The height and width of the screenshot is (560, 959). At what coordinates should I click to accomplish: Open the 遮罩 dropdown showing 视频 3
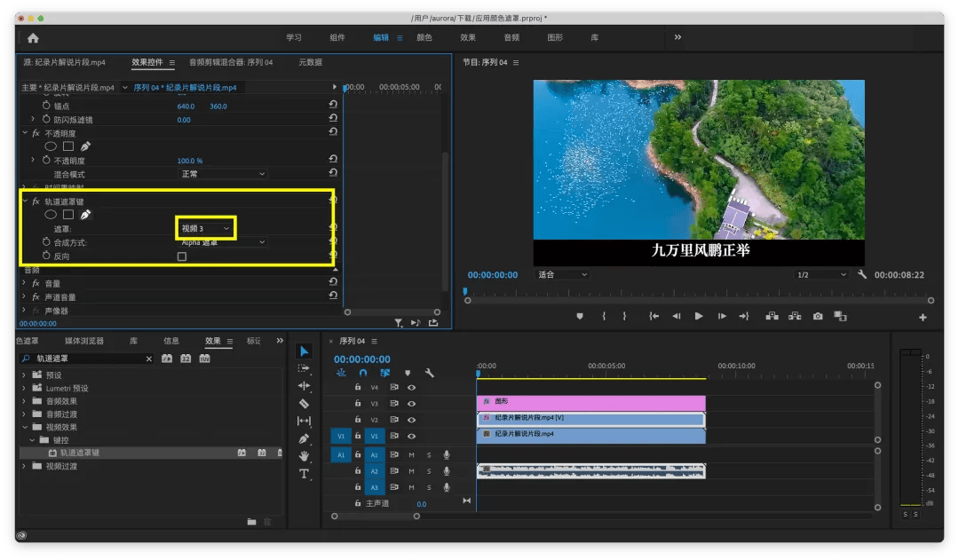point(205,229)
